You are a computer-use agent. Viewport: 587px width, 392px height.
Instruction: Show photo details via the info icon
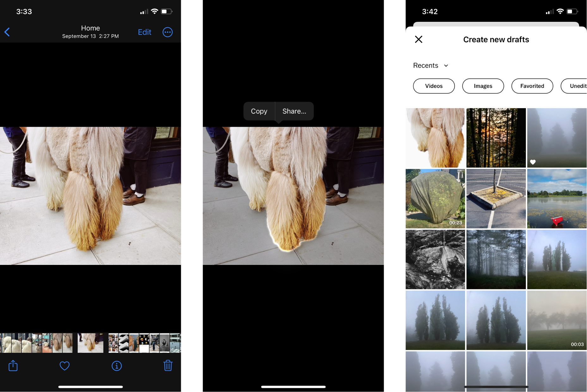point(117,366)
